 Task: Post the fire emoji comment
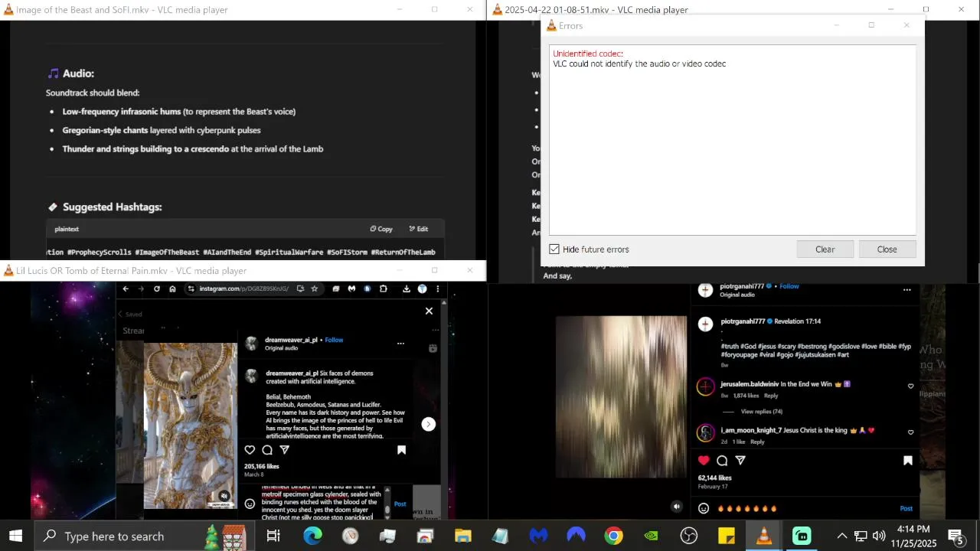pyautogui.click(x=906, y=508)
